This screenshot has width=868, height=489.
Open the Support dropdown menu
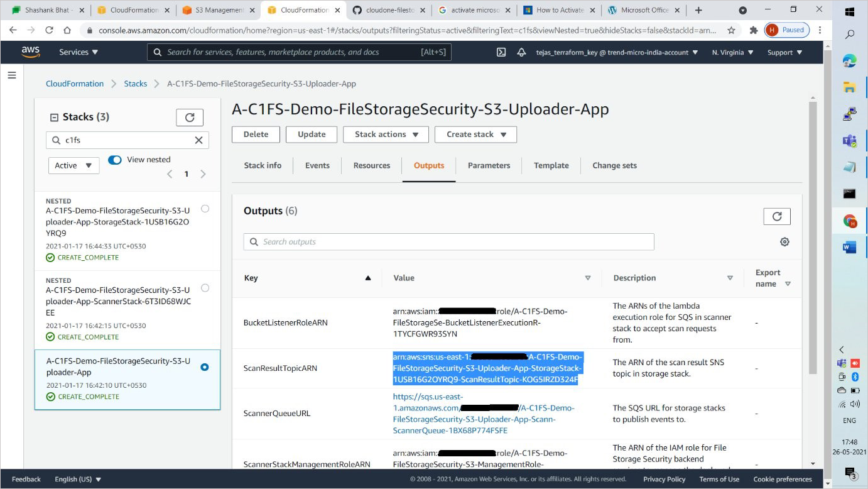[784, 52]
